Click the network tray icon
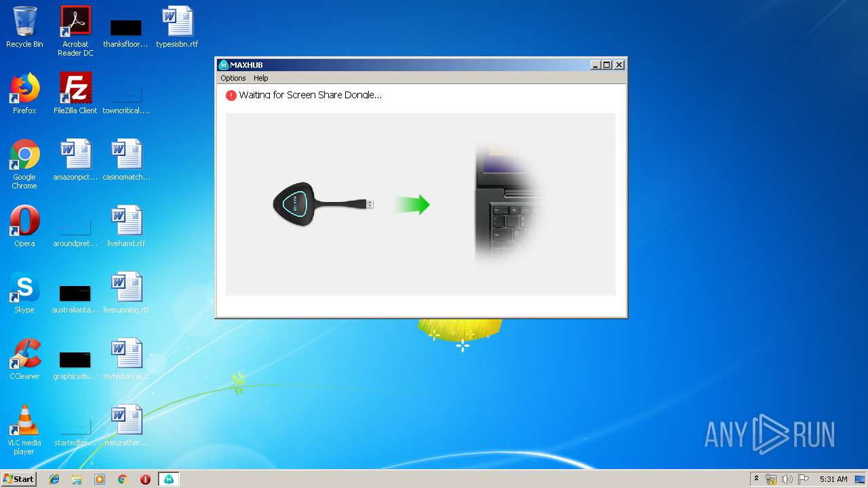The width and height of the screenshot is (868, 488). (771, 479)
